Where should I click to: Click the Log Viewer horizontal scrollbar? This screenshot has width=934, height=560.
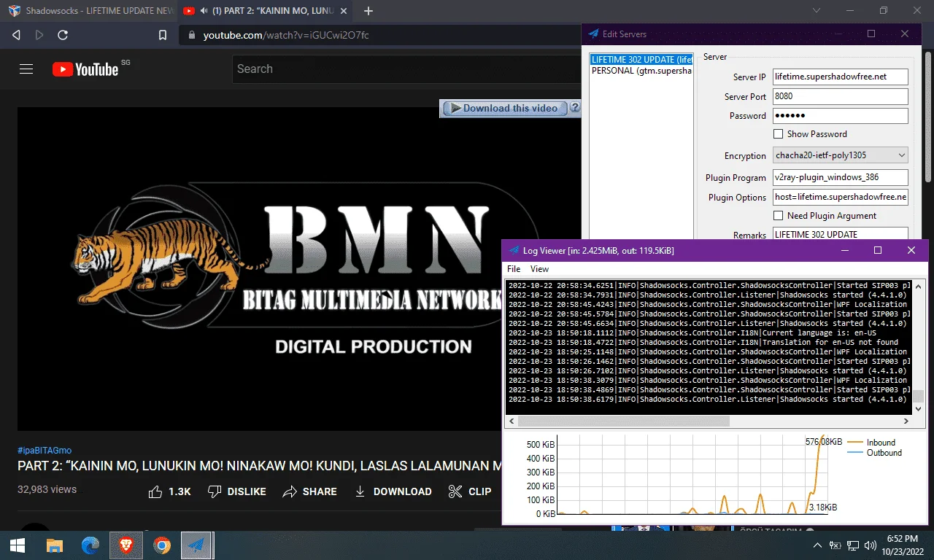[x=623, y=421]
